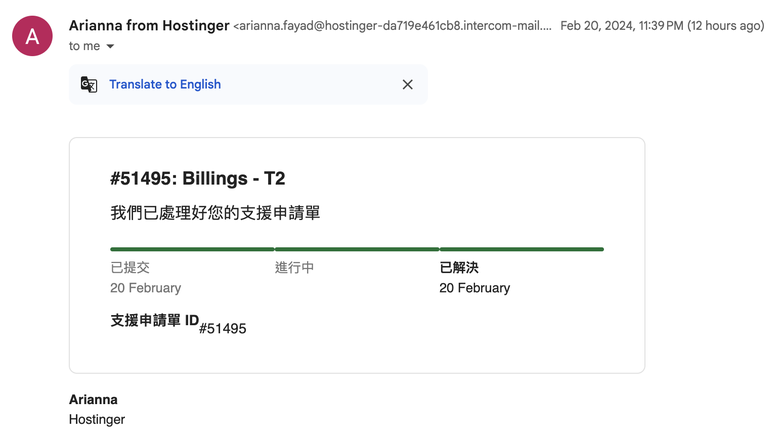Click the 已解決 status label
Screen dimensions: 780x439
coord(459,267)
